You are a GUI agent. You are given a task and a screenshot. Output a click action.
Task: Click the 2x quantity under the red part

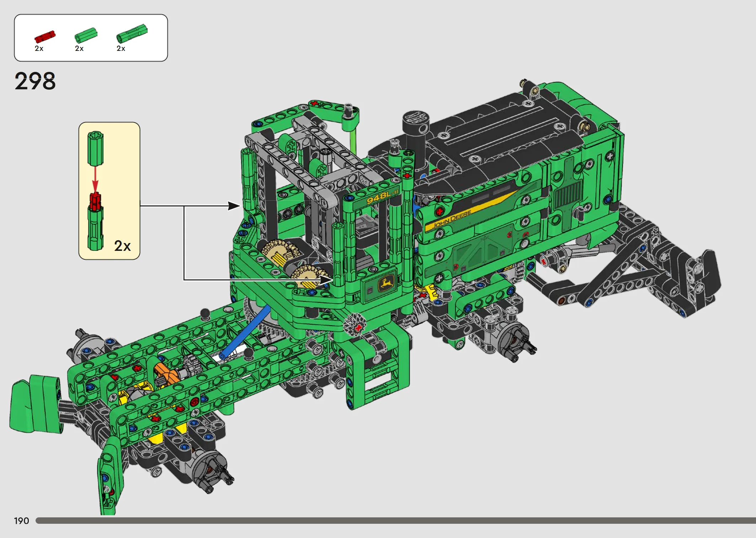[x=39, y=48]
